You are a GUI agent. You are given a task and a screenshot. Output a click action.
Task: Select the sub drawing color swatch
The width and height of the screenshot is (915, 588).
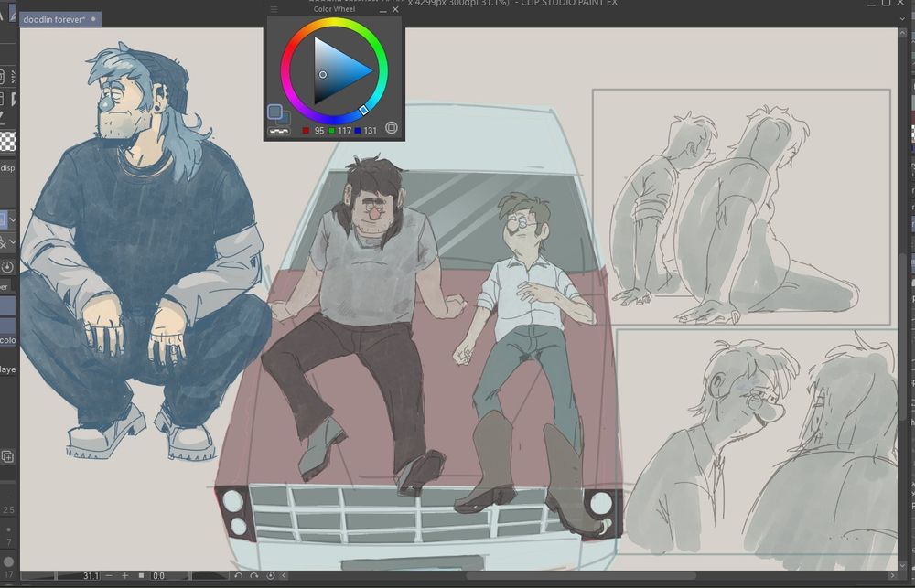click(x=285, y=118)
